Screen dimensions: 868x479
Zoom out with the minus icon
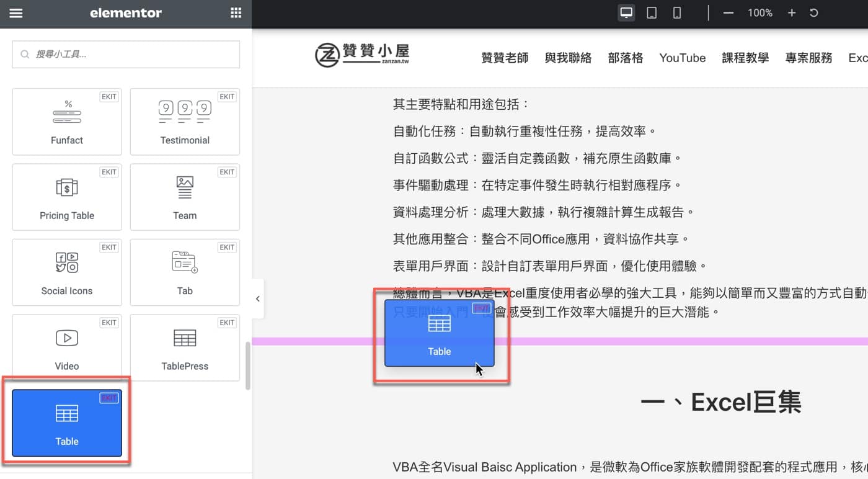click(x=728, y=13)
